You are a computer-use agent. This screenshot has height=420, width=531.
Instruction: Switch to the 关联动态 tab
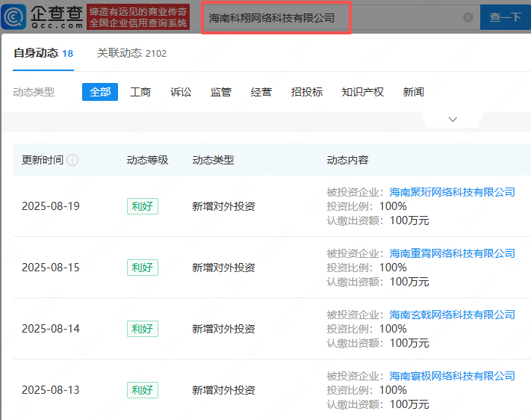click(131, 53)
